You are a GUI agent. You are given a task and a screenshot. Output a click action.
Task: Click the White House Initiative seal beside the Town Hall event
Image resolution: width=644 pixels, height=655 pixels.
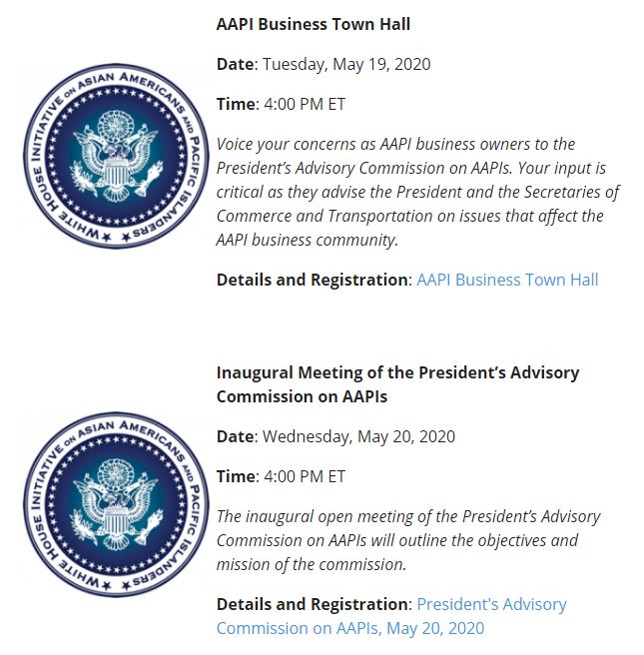[x=116, y=156]
